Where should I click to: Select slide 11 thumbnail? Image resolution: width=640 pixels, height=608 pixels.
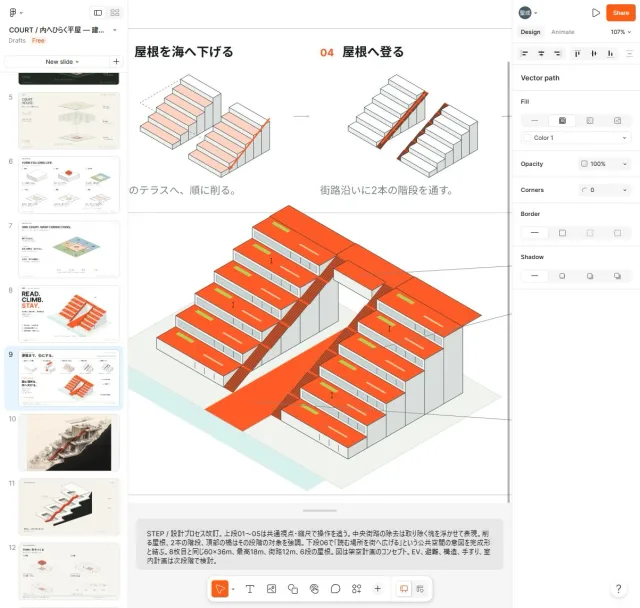[x=69, y=506]
